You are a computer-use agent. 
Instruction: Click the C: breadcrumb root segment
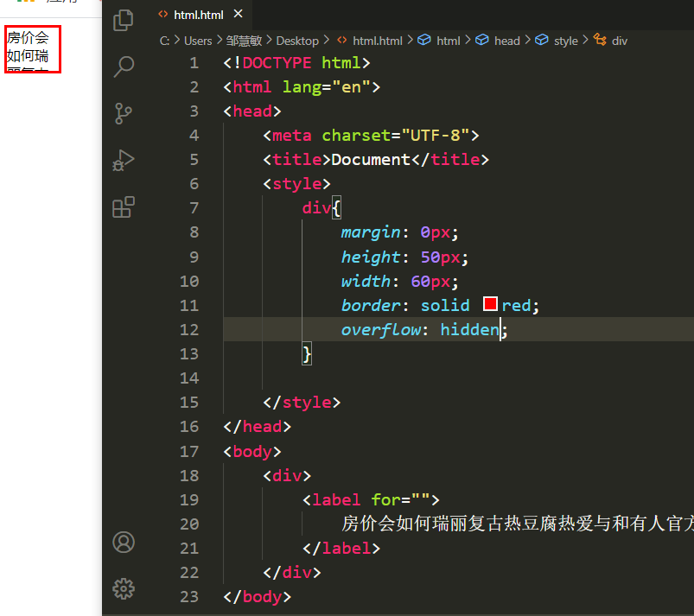165,41
